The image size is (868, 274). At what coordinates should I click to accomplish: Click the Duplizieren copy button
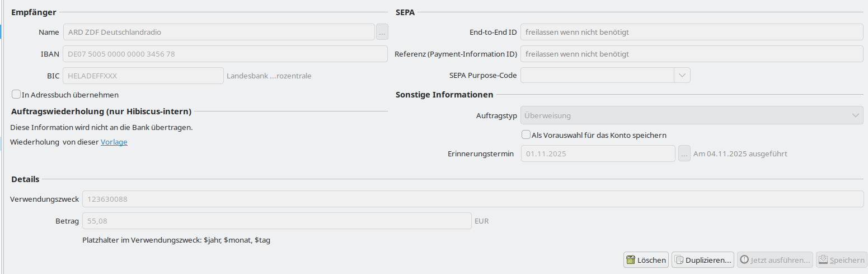tap(703, 260)
